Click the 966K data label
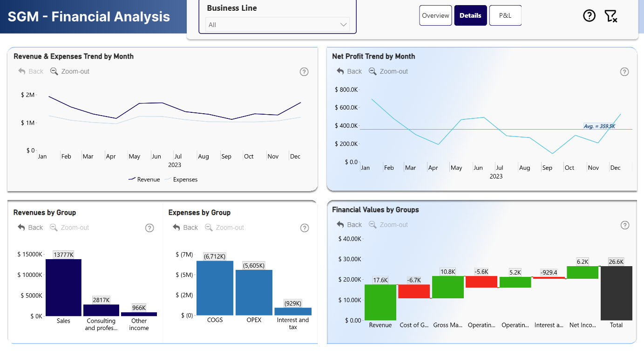The image size is (644, 351). point(139,308)
